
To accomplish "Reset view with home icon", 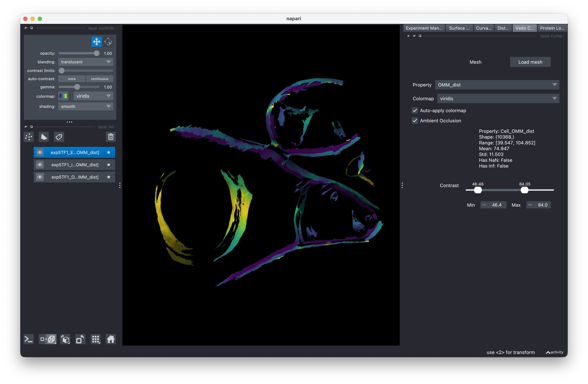I will [111, 339].
